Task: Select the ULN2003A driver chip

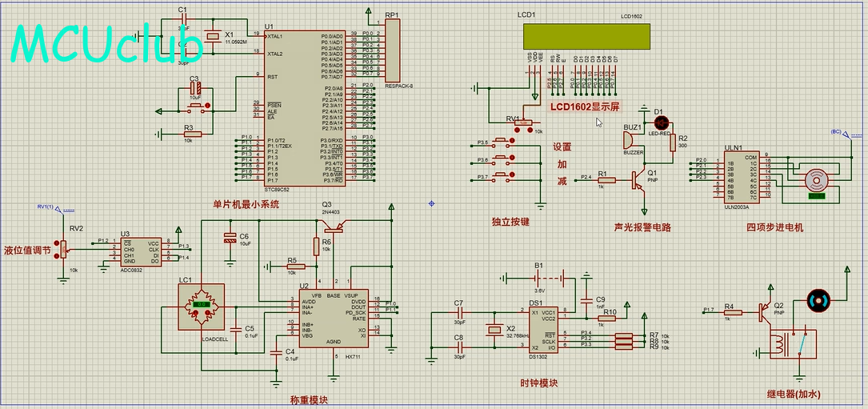Action: (742, 176)
